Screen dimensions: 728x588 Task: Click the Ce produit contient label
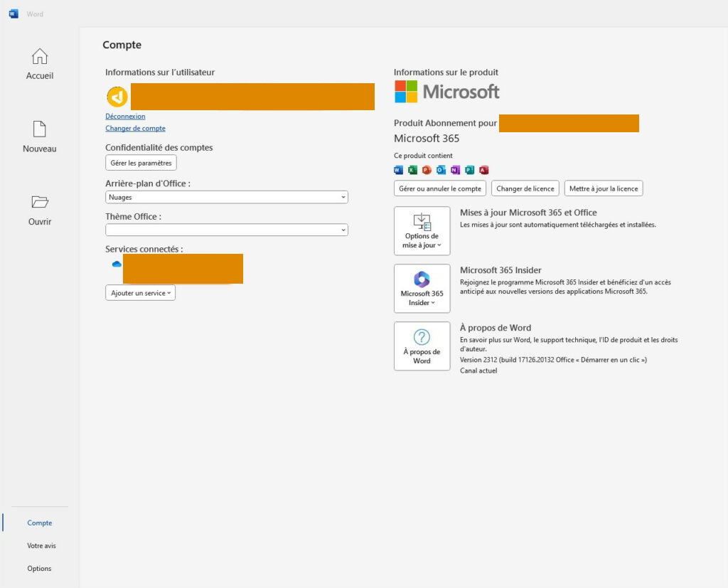tap(423, 156)
